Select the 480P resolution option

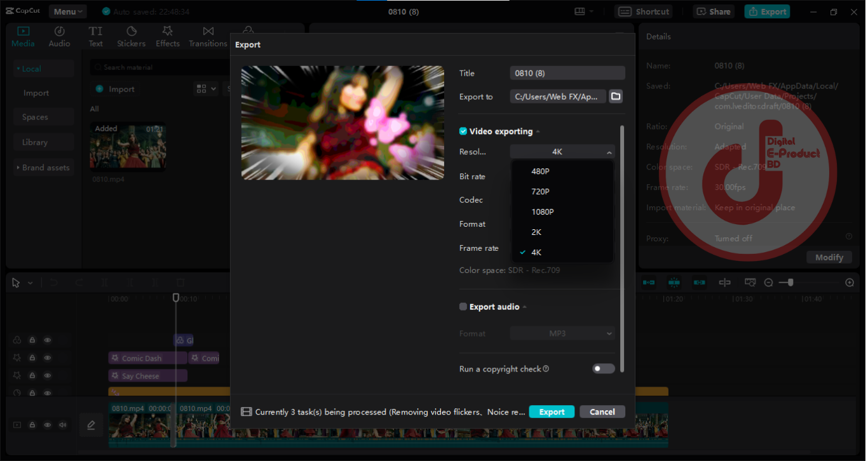[562, 171]
